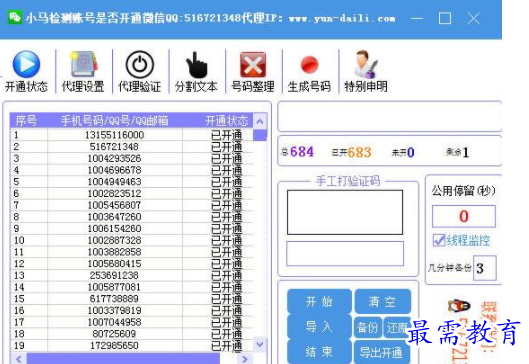Screen dimensions: 529x364
Task: Click the vertical scrollbar thumb
Action: point(260,135)
